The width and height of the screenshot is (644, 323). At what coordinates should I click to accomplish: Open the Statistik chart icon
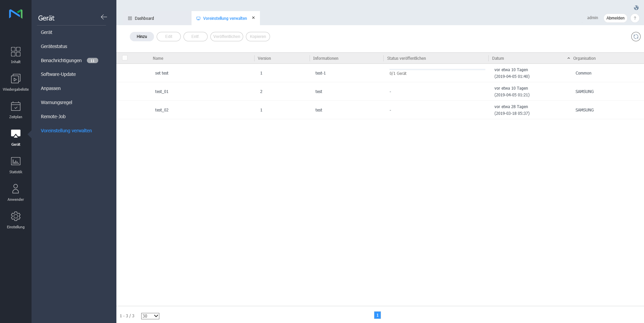pos(16,161)
